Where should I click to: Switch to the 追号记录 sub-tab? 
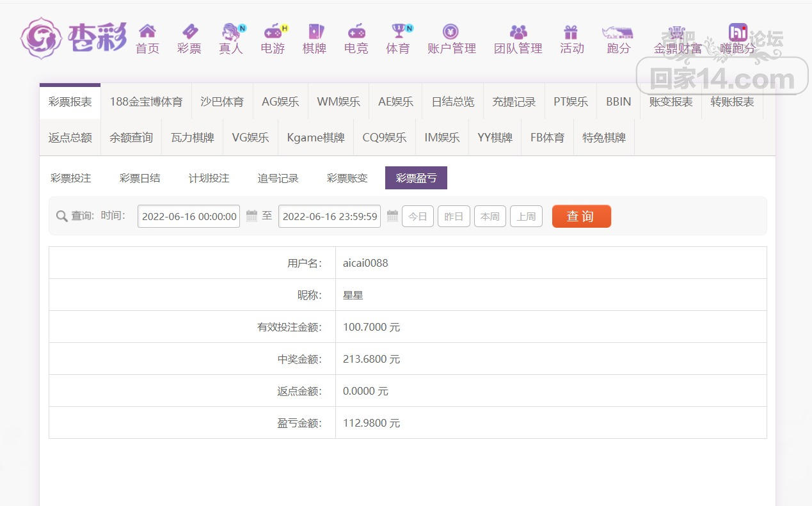278,178
